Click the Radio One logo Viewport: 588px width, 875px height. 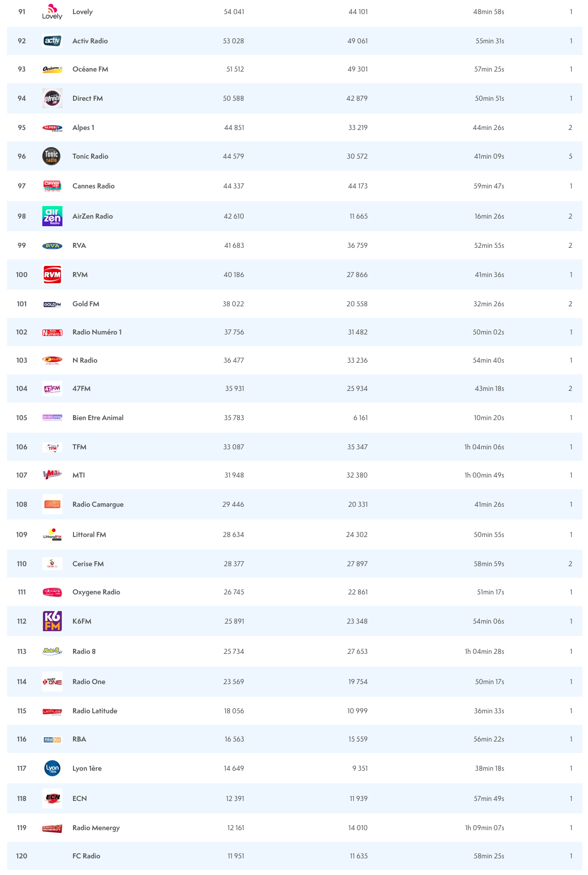pos(52,682)
